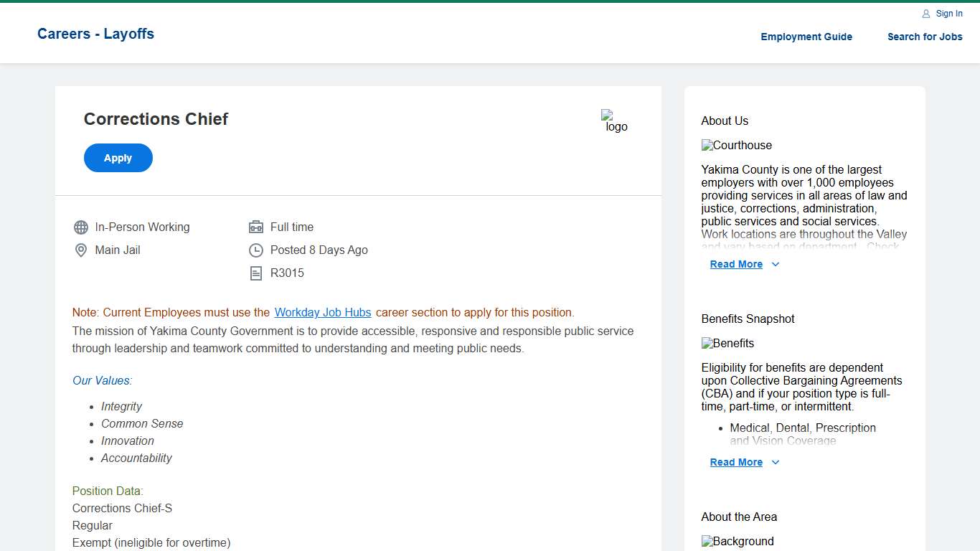
Task: Click the company logo image
Action: tap(614, 121)
